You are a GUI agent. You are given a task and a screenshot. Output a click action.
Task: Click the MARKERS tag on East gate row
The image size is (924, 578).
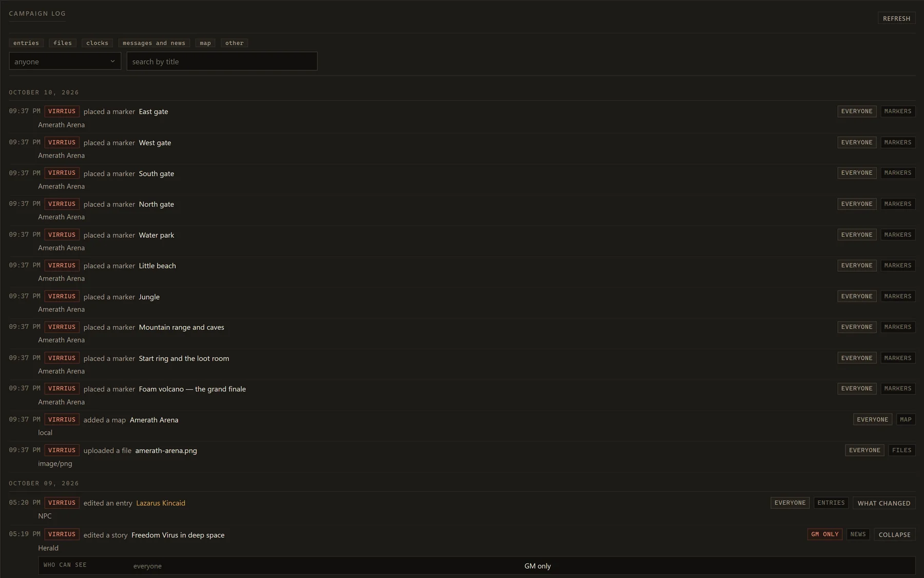click(x=898, y=111)
